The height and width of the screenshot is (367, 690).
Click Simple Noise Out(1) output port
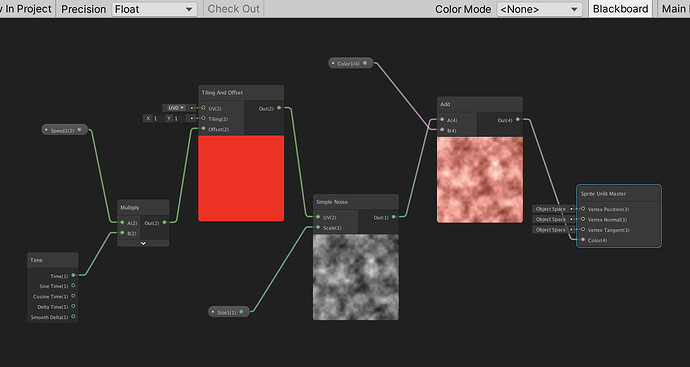[393, 217]
